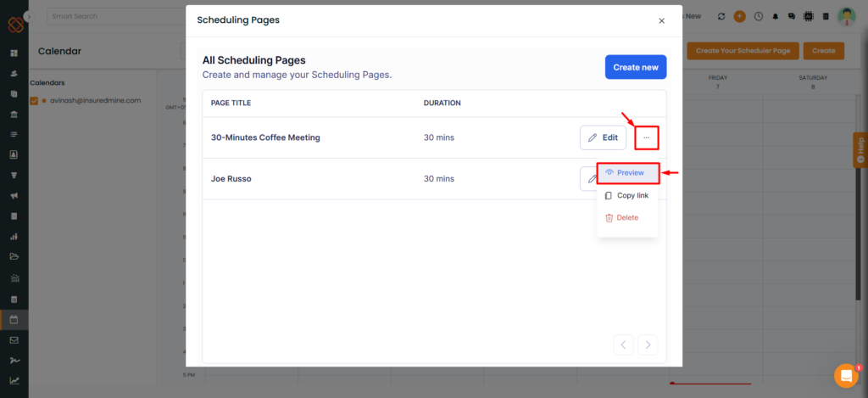Click the 30-Minutes Coffee Meeting page title
This screenshot has width=868, height=398.
265,137
